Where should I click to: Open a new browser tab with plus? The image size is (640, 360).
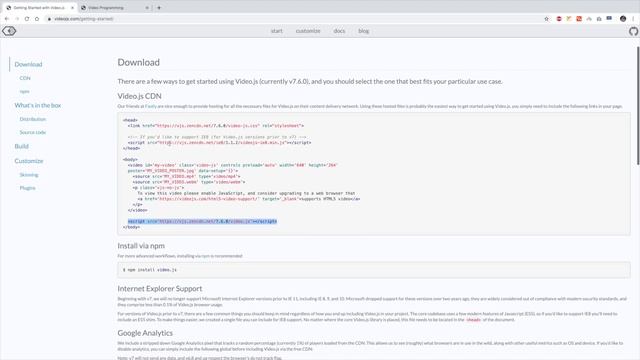(x=159, y=8)
